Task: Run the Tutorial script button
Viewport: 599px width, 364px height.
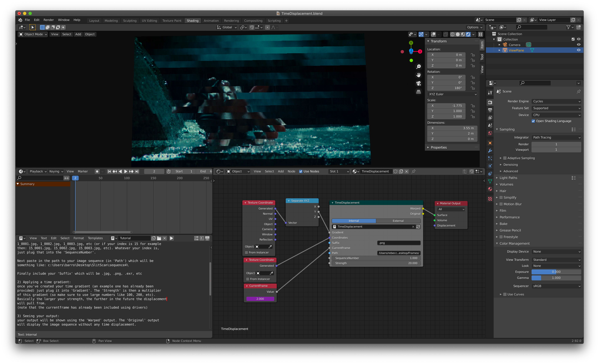Action: pyautogui.click(x=171, y=238)
